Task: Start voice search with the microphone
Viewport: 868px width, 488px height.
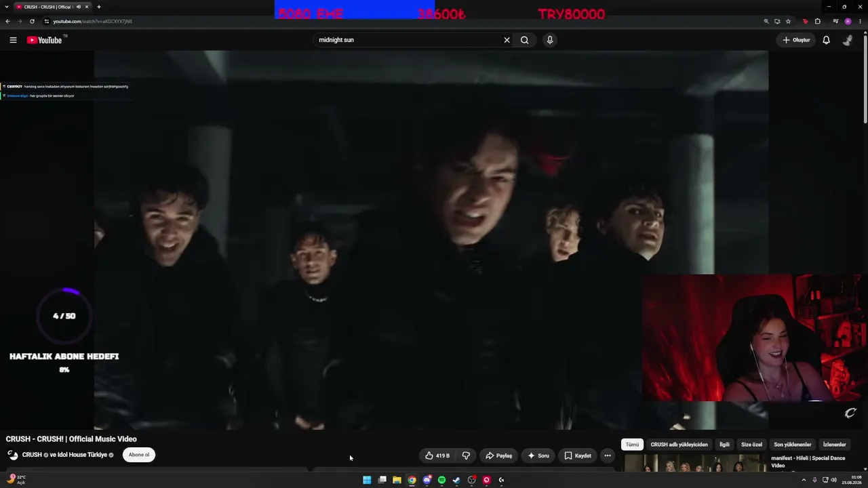Action: tap(550, 40)
